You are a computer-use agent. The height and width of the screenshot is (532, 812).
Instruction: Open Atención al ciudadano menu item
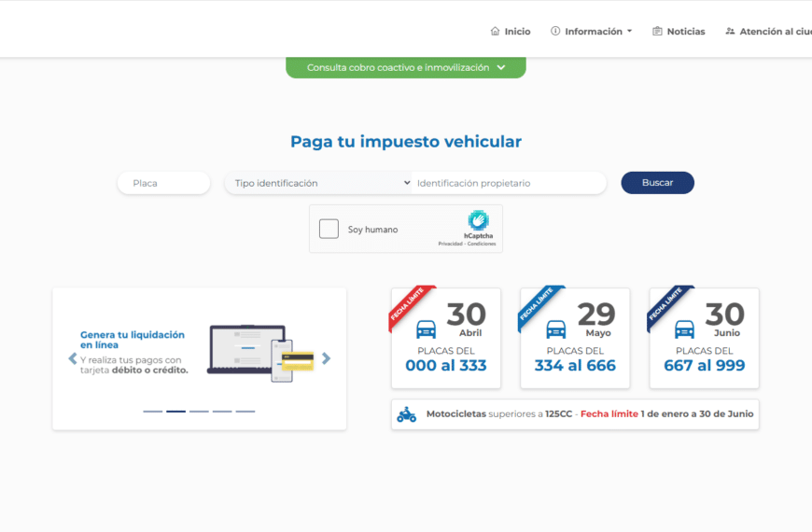coord(768,31)
